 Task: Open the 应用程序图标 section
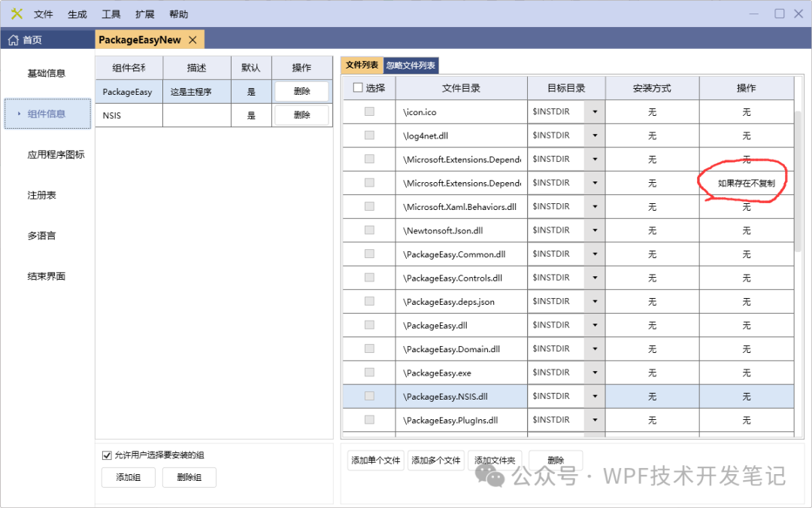(56, 154)
